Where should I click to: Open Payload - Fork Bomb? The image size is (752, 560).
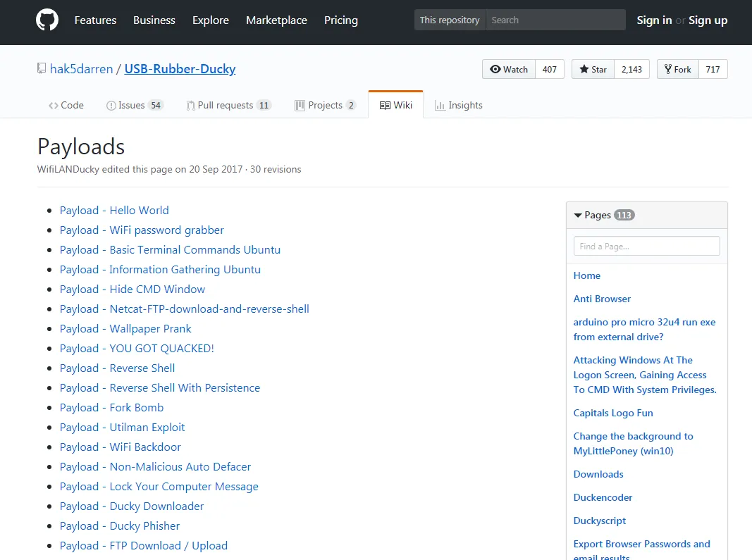112,407
